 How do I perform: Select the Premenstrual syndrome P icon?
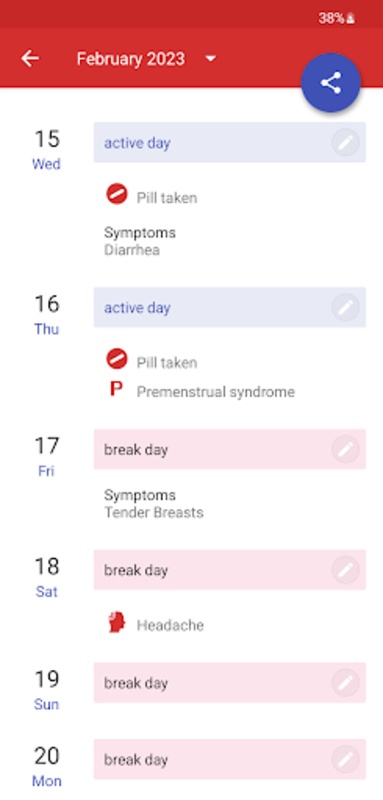[x=116, y=390]
